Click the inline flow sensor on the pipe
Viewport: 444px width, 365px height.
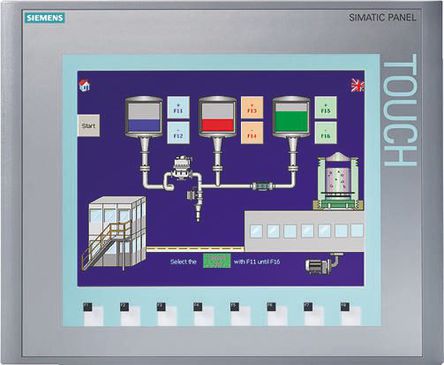click(x=262, y=186)
